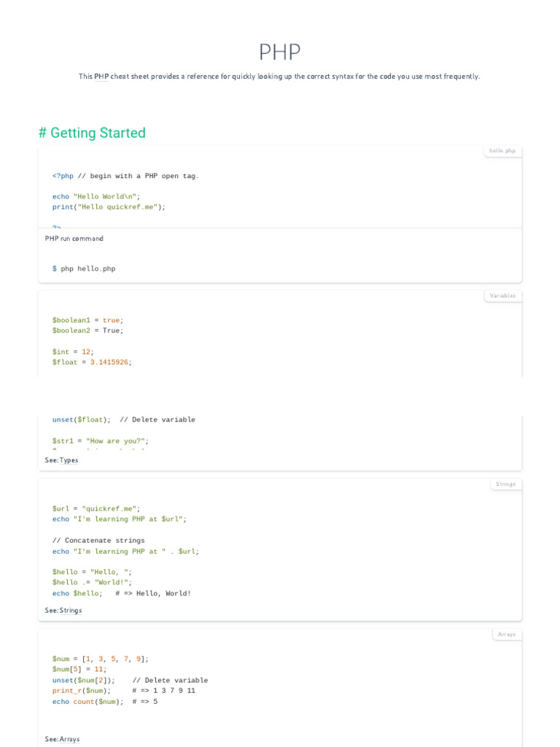Click the large PHP page title
560x747 pixels.
(279, 52)
